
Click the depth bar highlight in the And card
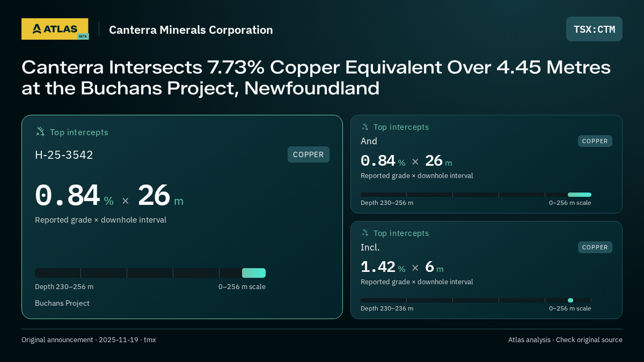(580, 195)
